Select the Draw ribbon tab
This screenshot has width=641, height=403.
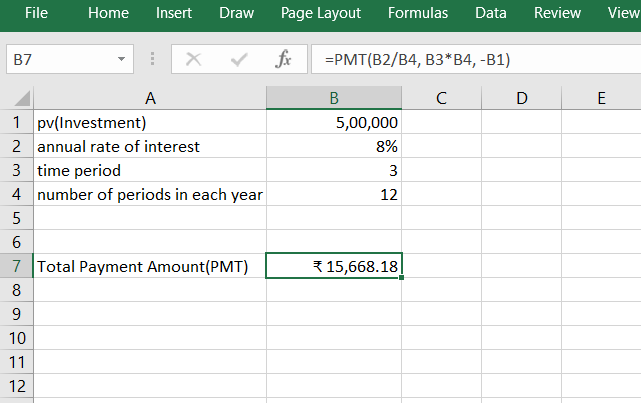click(236, 13)
